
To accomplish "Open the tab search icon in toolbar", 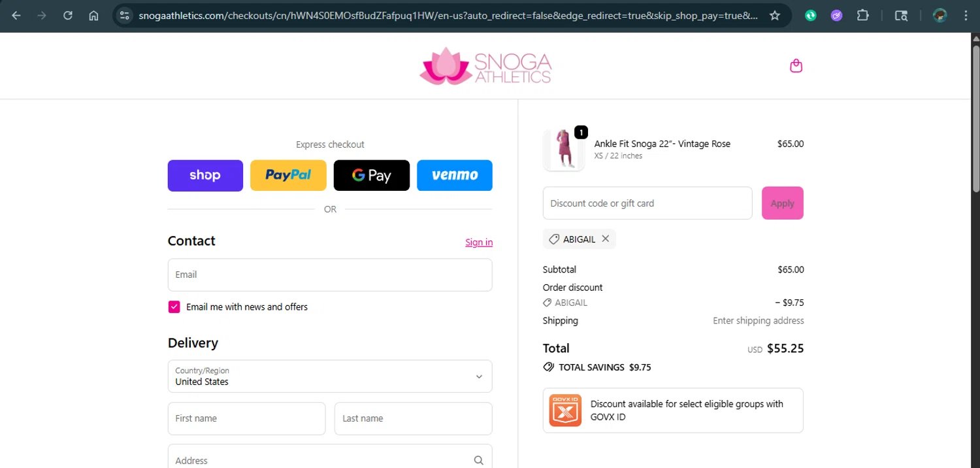I will pyautogui.click(x=901, y=16).
